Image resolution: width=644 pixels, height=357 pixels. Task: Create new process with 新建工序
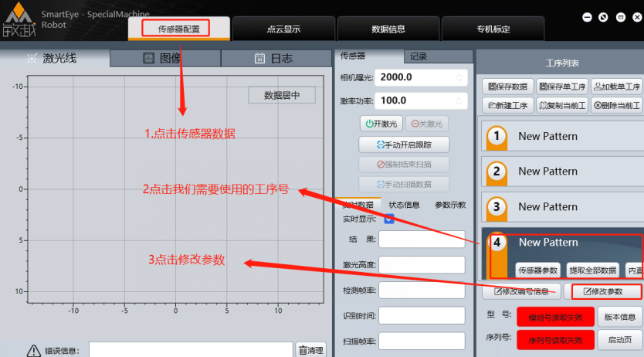pyautogui.click(x=507, y=105)
